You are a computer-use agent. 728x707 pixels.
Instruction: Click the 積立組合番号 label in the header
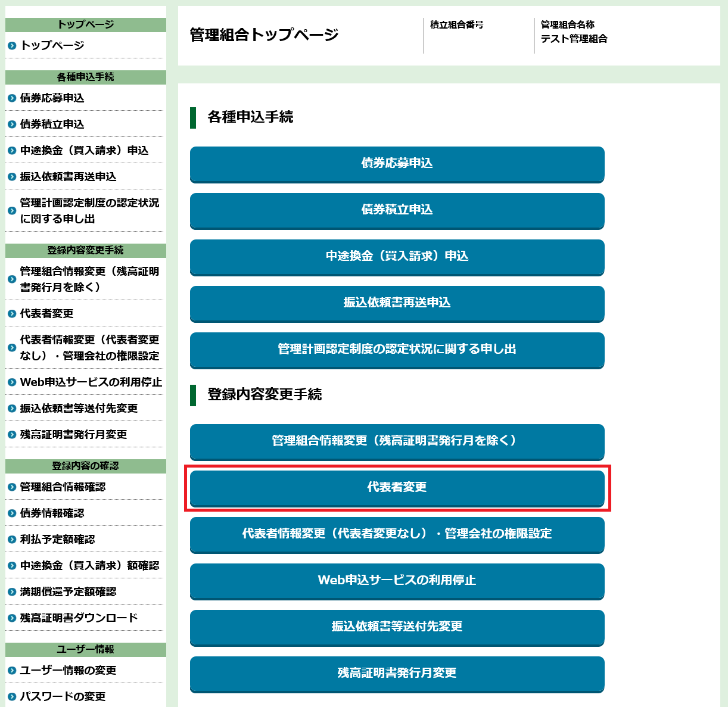(456, 24)
